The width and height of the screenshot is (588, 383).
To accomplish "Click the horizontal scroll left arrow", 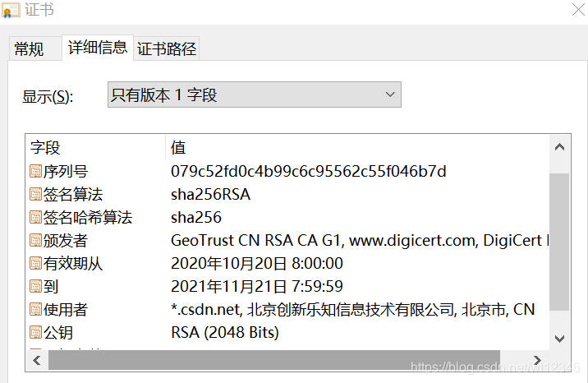I will tap(37, 361).
